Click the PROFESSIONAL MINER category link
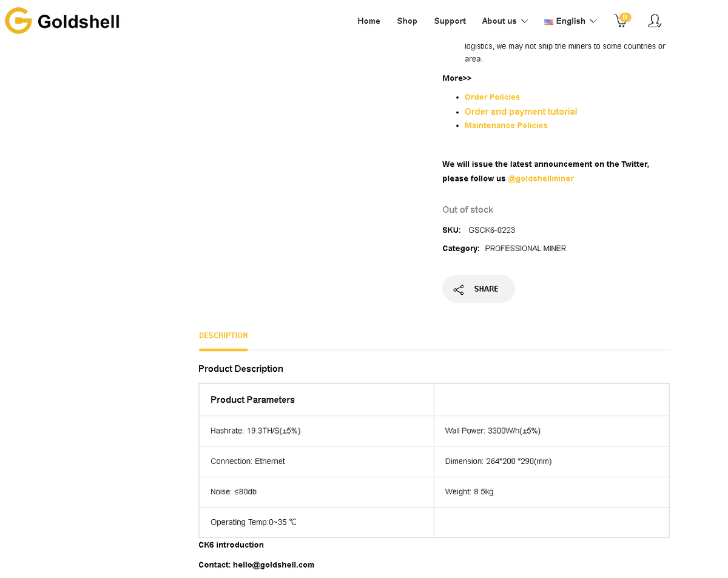This screenshot has width=728, height=578. click(x=525, y=249)
